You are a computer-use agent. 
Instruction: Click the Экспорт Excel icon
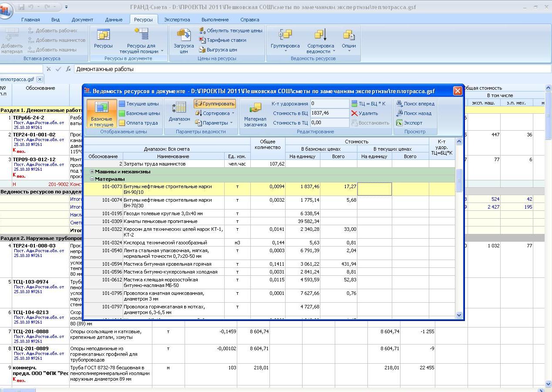[x=399, y=123]
